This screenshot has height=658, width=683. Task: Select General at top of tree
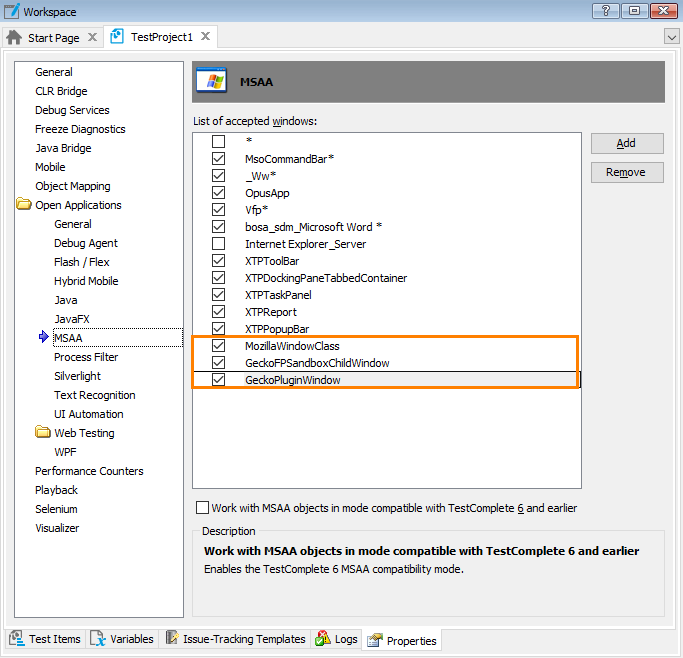coord(54,72)
